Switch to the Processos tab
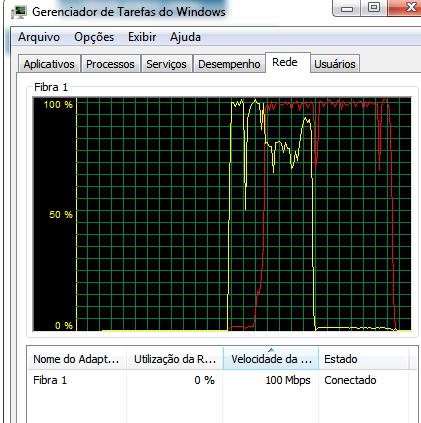 (110, 64)
